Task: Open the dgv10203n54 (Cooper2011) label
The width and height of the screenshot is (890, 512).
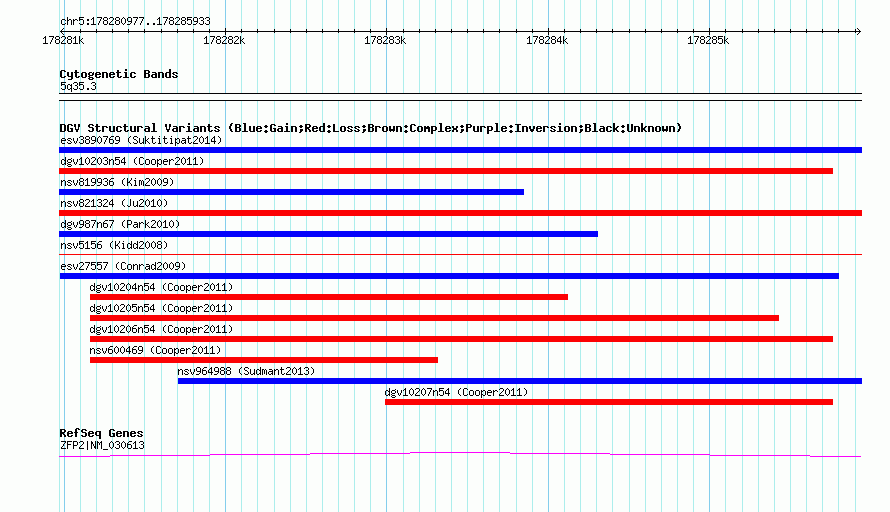Action: 132,161
